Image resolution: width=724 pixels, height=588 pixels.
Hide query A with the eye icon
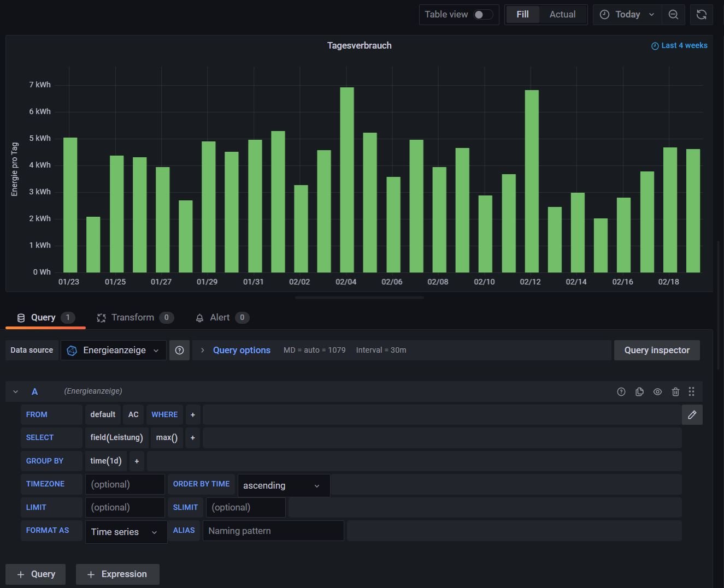point(657,391)
